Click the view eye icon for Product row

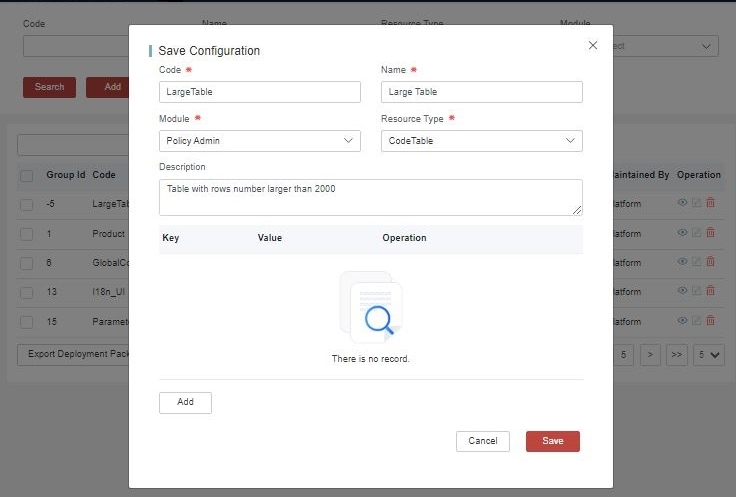[x=682, y=233]
